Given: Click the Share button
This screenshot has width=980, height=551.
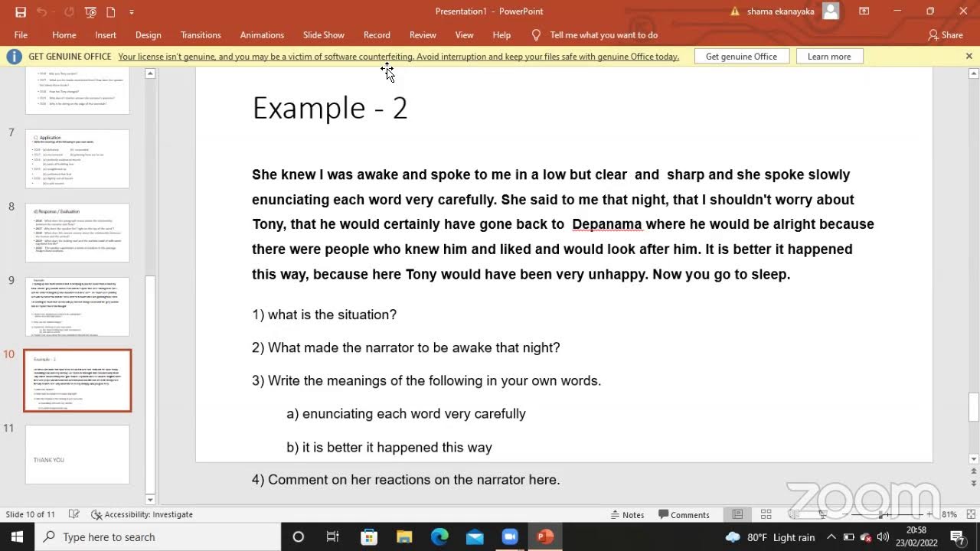Looking at the screenshot, I should (946, 35).
